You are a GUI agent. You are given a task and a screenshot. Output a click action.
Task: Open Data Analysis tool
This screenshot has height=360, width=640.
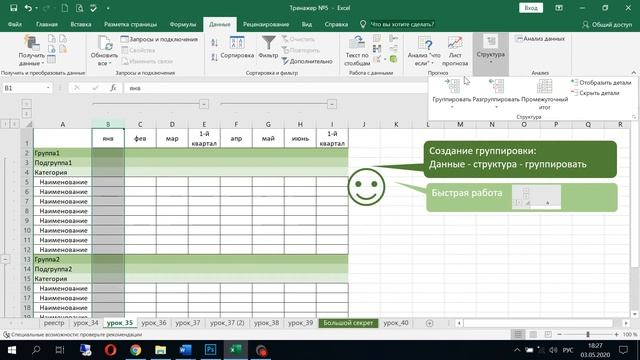[x=540, y=39]
